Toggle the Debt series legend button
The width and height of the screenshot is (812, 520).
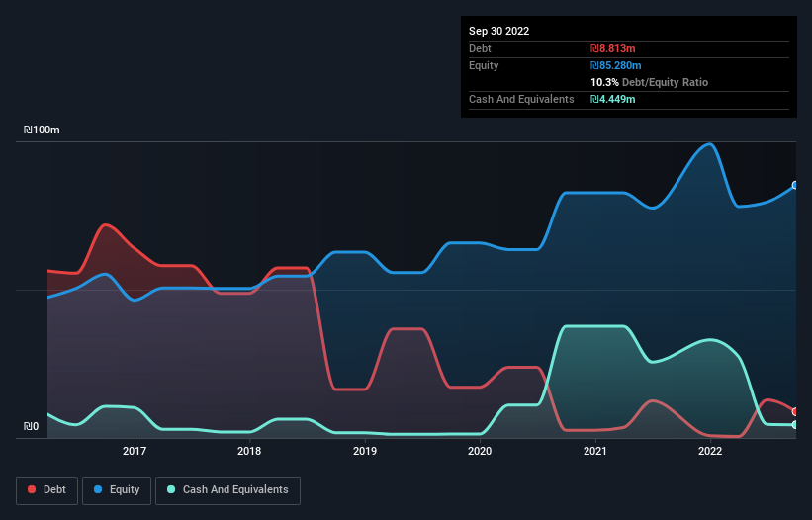[x=46, y=490]
